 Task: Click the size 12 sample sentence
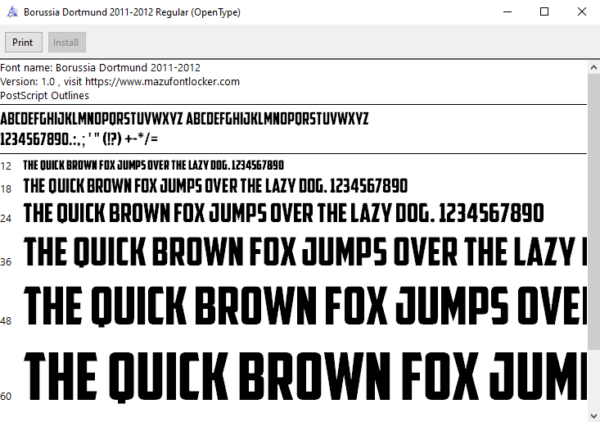(153, 165)
